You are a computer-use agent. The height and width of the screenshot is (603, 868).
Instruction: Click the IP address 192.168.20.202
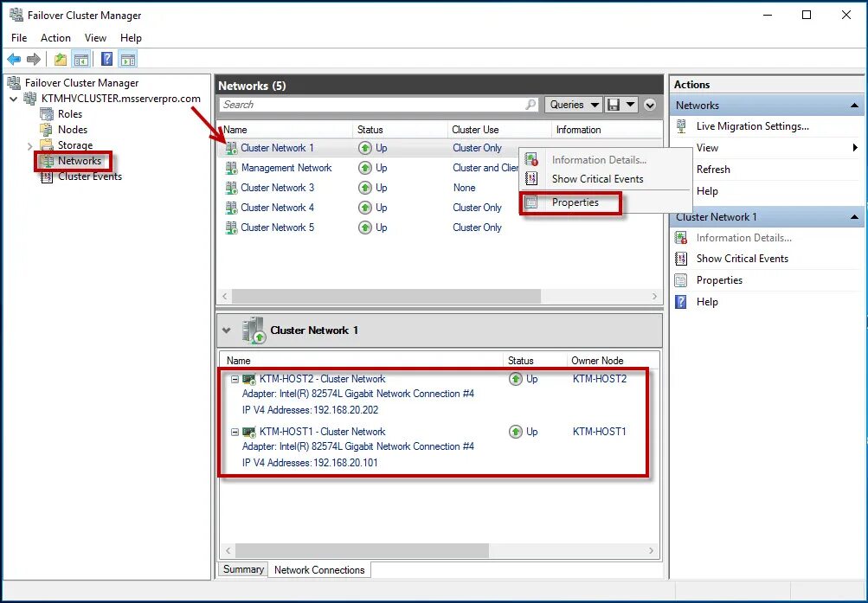(346, 410)
